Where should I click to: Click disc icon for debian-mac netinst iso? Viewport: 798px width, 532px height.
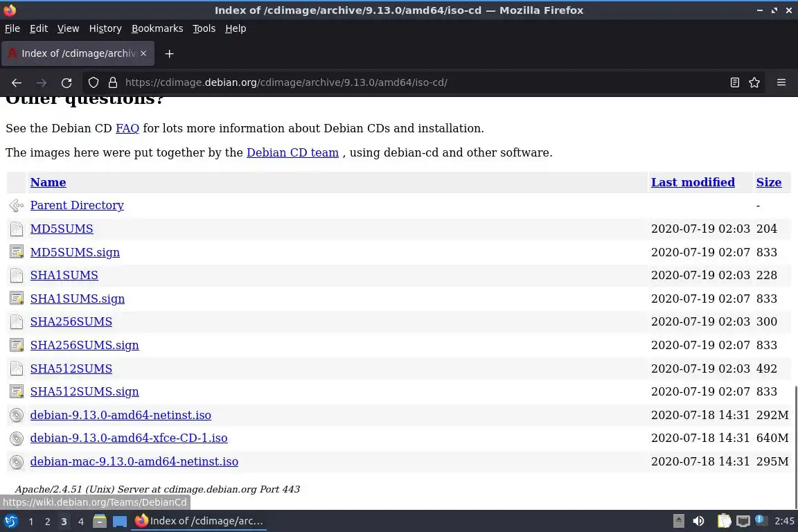17,461
